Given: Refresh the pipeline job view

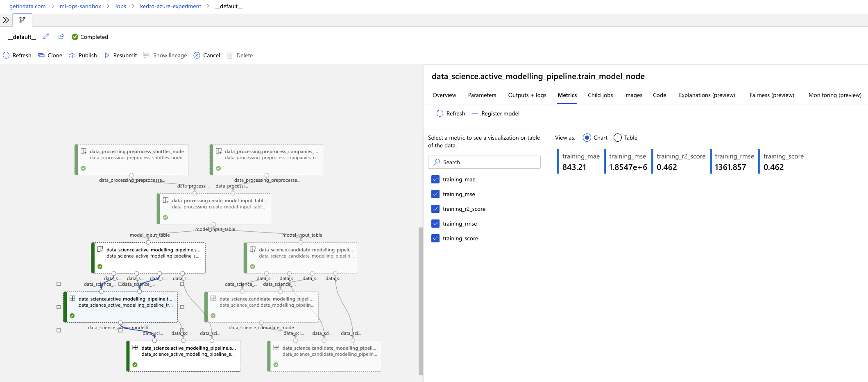Looking at the screenshot, I should [17, 55].
